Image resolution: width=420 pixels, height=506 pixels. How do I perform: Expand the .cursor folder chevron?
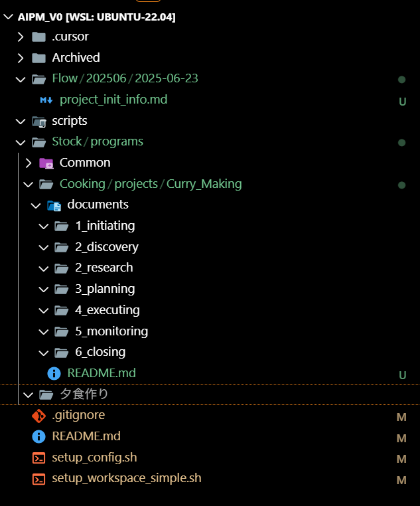point(21,37)
